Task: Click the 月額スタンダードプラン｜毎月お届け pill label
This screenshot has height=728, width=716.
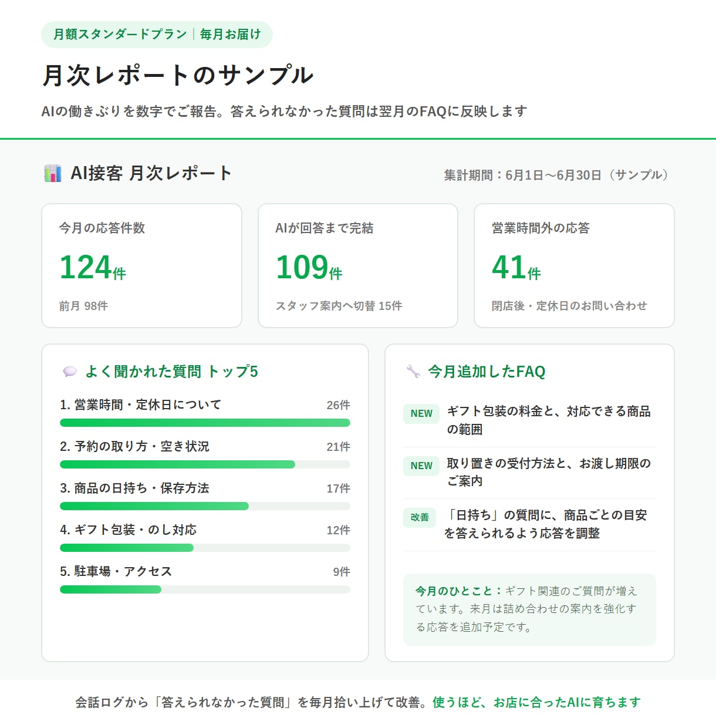Action: pyautogui.click(x=157, y=35)
